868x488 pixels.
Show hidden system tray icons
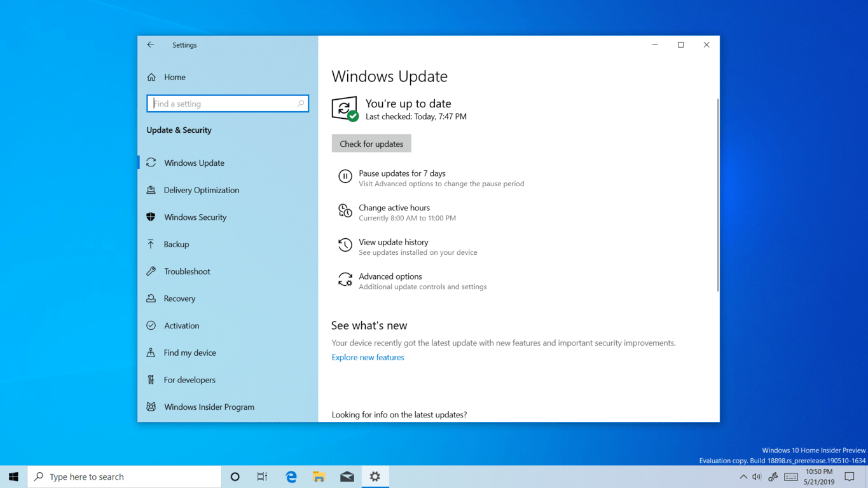743,477
